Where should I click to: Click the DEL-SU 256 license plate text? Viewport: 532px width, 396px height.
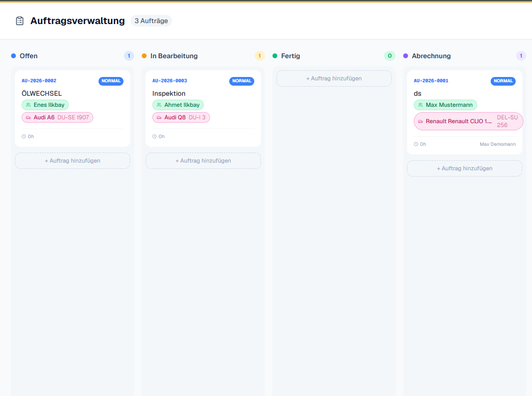[x=507, y=121]
